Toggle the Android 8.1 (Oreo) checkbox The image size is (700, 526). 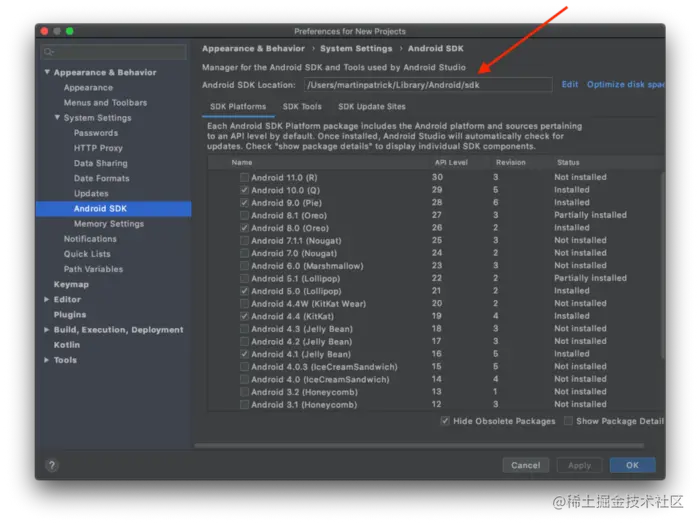click(x=244, y=215)
